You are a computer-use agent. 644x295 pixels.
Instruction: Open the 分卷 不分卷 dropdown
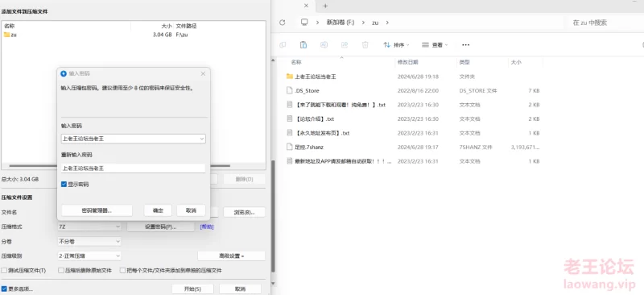coord(89,242)
